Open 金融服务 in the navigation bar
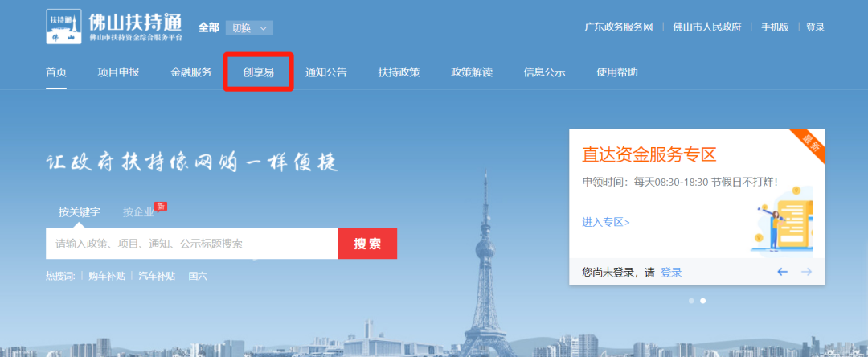This screenshot has width=868, height=357. 191,72
